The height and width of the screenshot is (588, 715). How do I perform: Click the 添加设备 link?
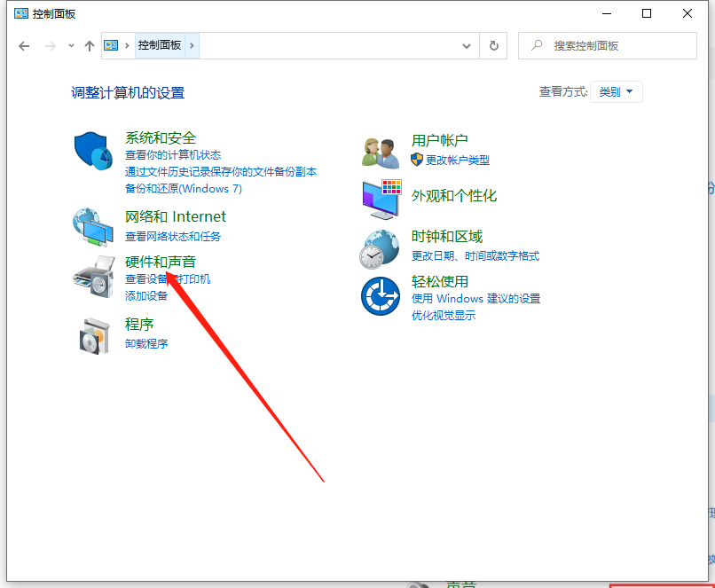[146, 295]
